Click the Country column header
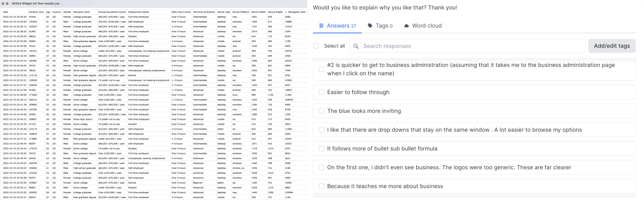This screenshot has width=644, height=200. (x=56, y=12)
